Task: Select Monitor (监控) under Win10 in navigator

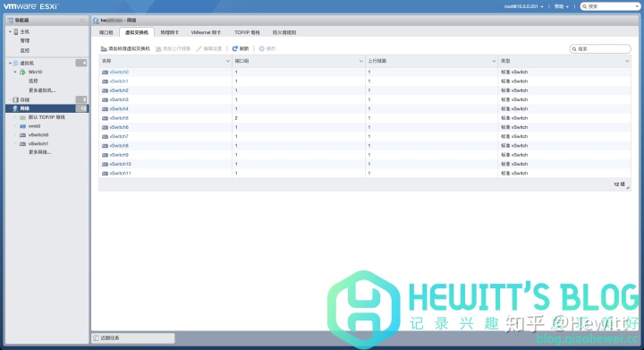Action: point(33,81)
